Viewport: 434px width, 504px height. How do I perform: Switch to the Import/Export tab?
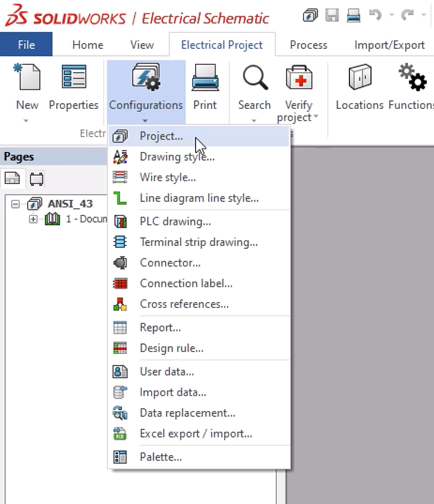390,44
